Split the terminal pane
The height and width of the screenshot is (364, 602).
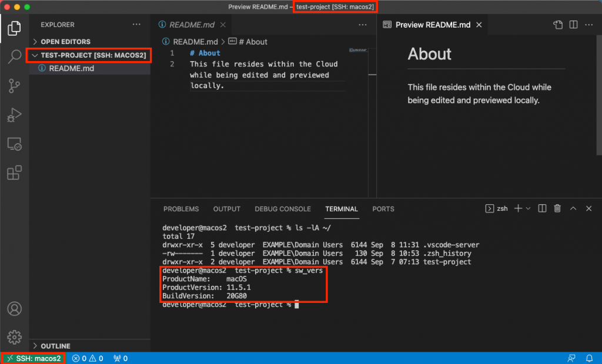541,208
